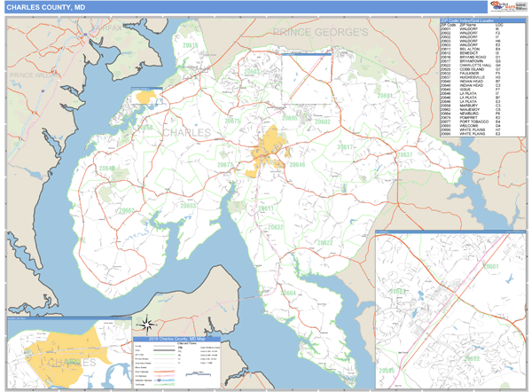Click ZIP code label 20662

pyautogui.click(x=126, y=211)
